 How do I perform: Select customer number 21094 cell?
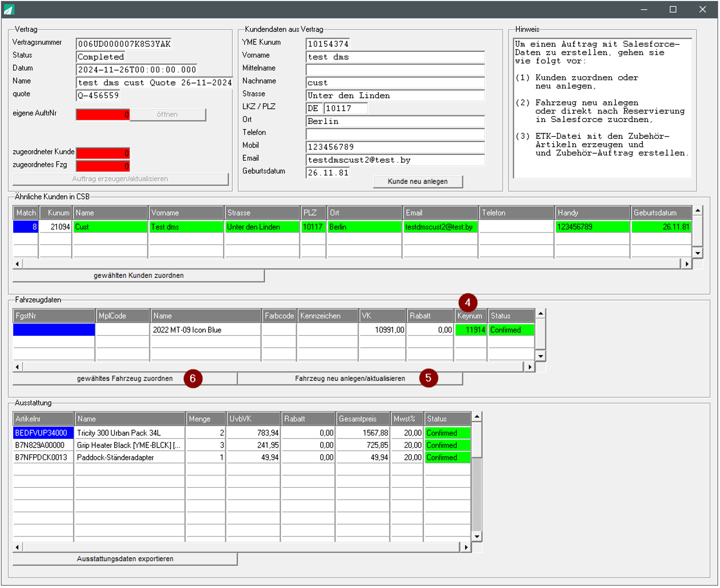pyautogui.click(x=56, y=227)
